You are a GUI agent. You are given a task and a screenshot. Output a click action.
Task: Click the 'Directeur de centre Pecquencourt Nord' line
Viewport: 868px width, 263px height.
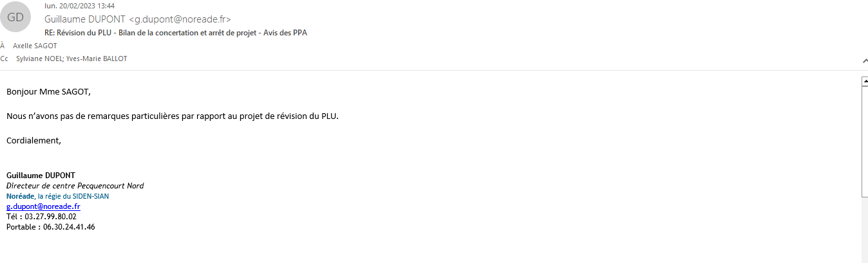click(75, 186)
